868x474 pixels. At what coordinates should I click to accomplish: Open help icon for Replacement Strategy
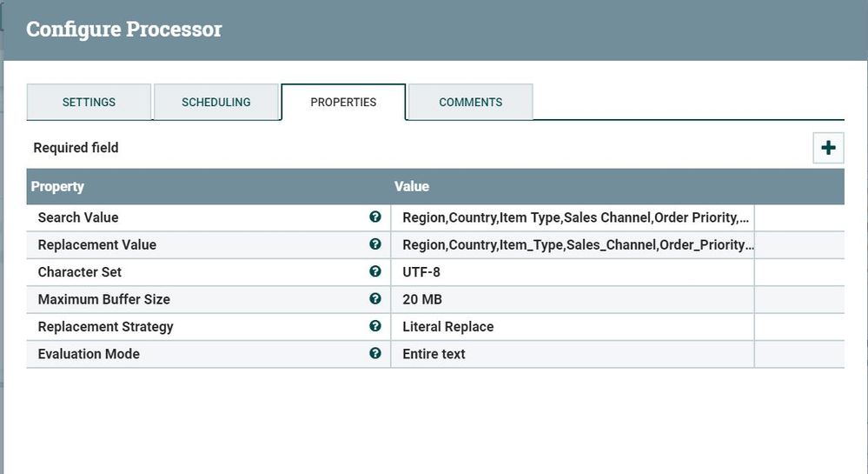click(375, 325)
